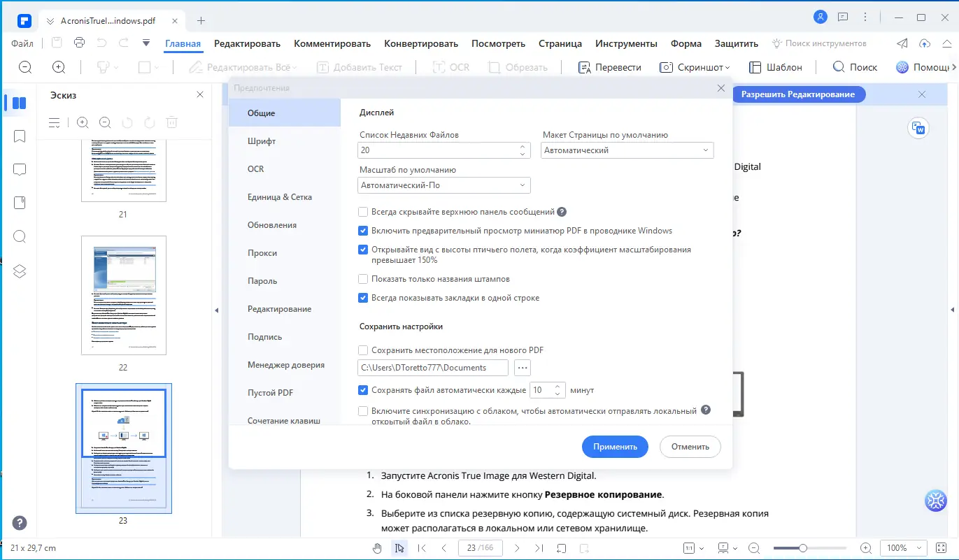Screen dimensions: 959x560
Task: Switch to the Конвертировать ribbon tab
Action: pyautogui.click(x=420, y=43)
